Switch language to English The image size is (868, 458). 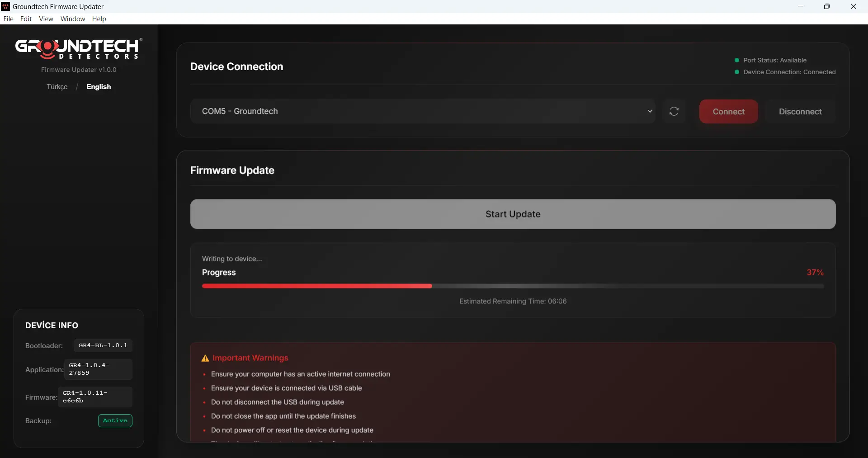(x=99, y=87)
